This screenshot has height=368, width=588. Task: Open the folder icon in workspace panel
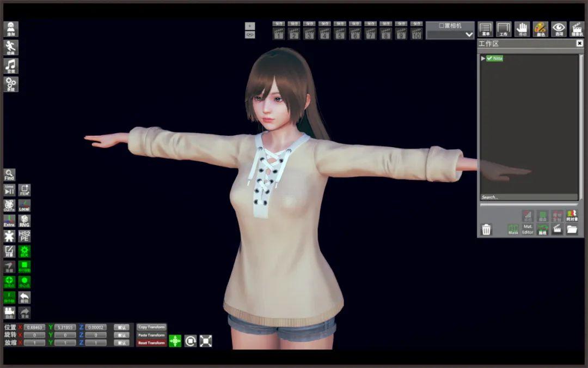click(572, 230)
